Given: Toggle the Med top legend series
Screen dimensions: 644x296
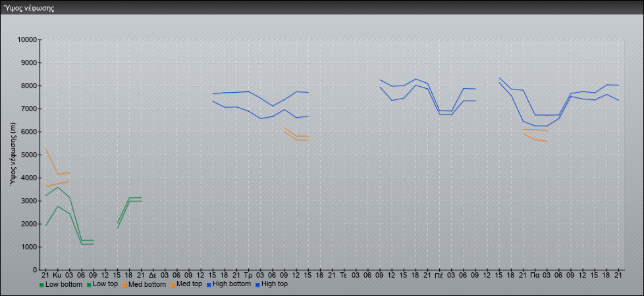Looking at the screenshot, I should (185, 284).
